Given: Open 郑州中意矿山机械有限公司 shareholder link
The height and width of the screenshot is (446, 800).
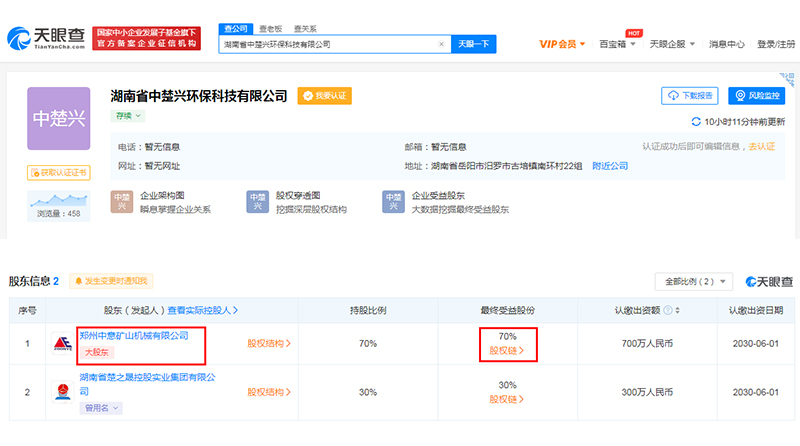Looking at the screenshot, I should (134, 335).
